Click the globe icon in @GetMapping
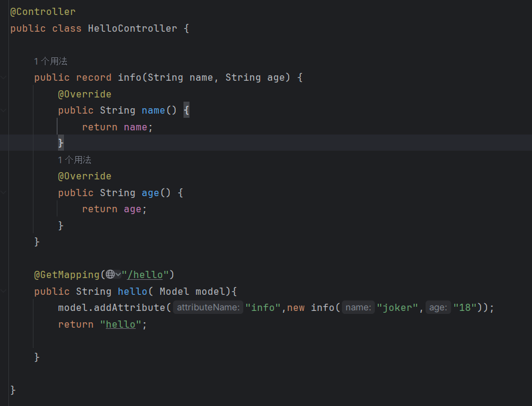Image resolution: width=532 pixels, height=406 pixels. [110, 274]
